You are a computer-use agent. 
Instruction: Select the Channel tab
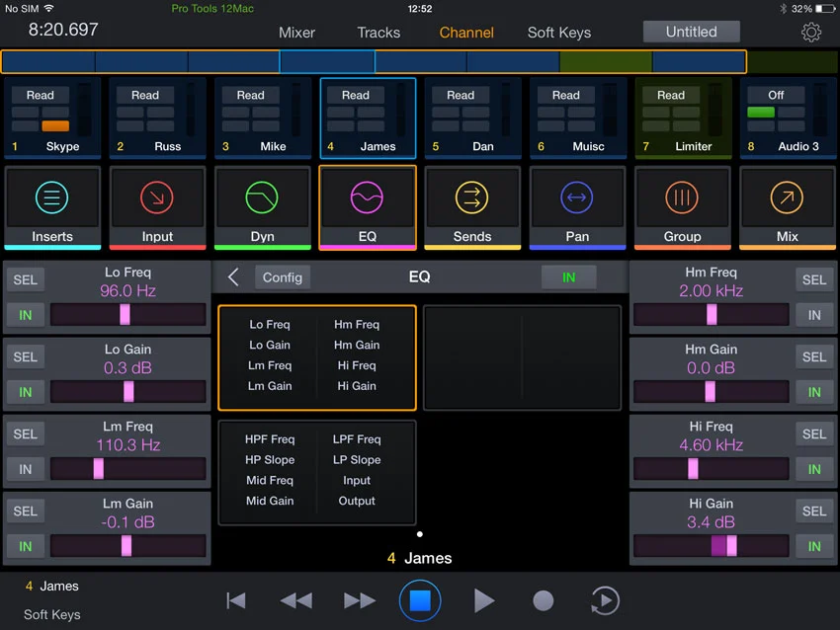[x=466, y=33]
